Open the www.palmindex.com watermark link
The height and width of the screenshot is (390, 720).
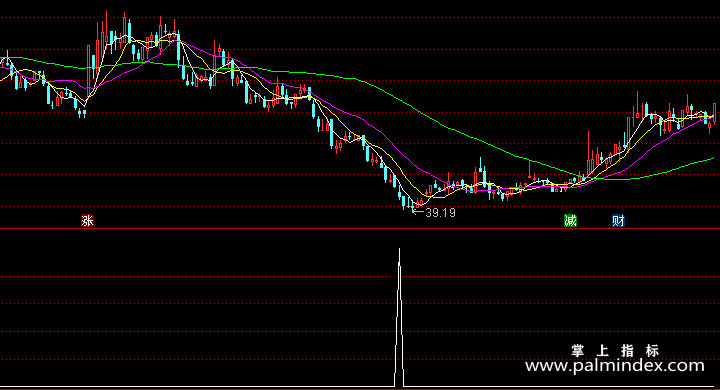pos(614,366)
